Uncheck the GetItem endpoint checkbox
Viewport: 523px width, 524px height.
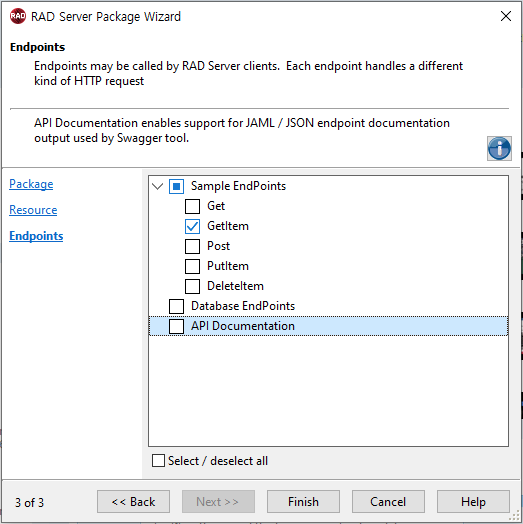[192, 226]
